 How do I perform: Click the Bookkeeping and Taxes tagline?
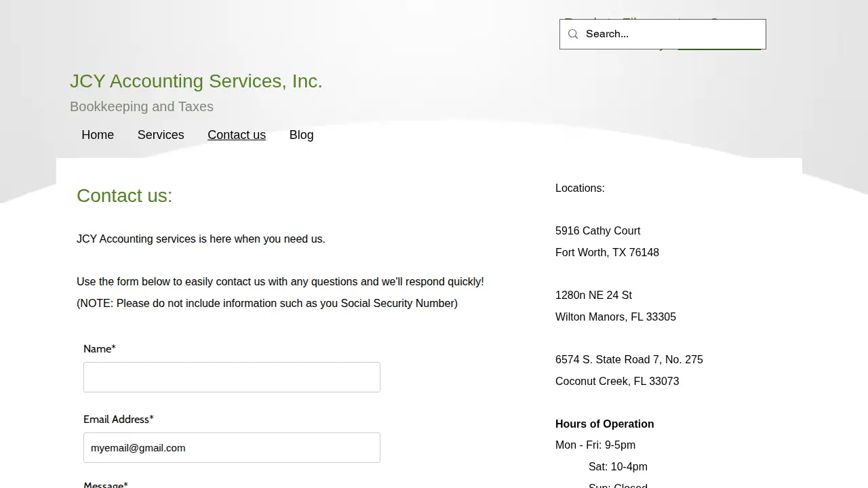[142, 106]
